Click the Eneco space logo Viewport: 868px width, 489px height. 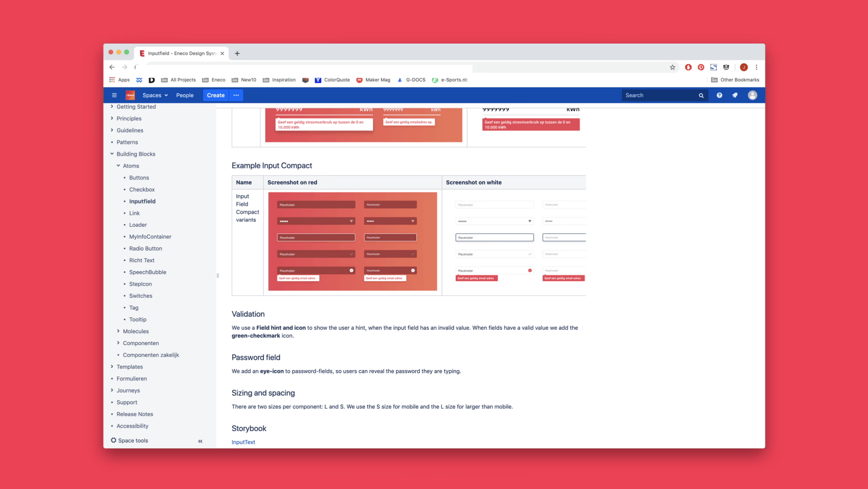130,95
